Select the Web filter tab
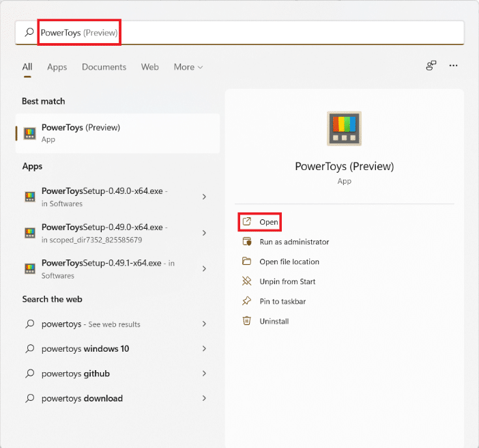The height and width of the screenshot is (448, 479). 149,67
